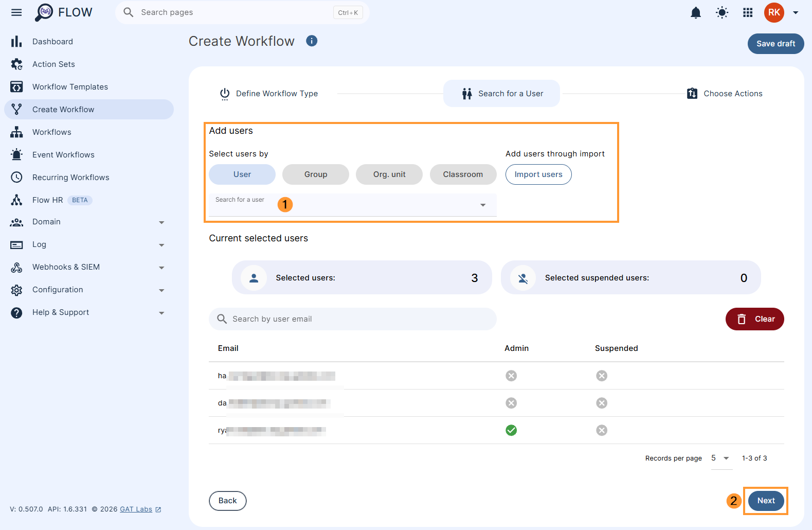Screen dimensions: 812x530
Task: Click the Save draft button
Action: [x=775, y=44]
